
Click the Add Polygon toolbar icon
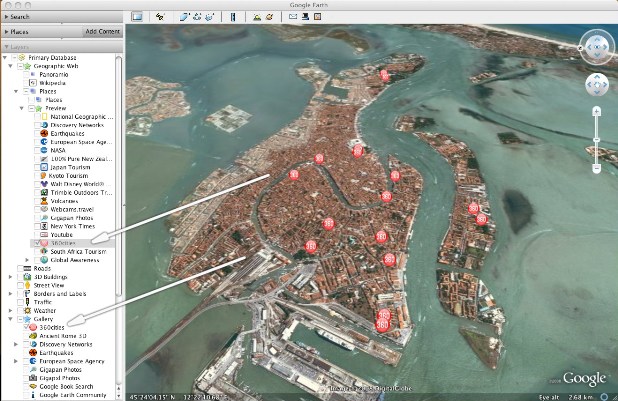click(x=184, y=17)
